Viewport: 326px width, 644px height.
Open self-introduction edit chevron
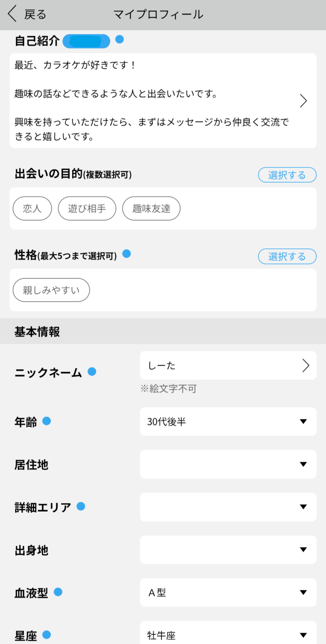click(x=303, y=101)
